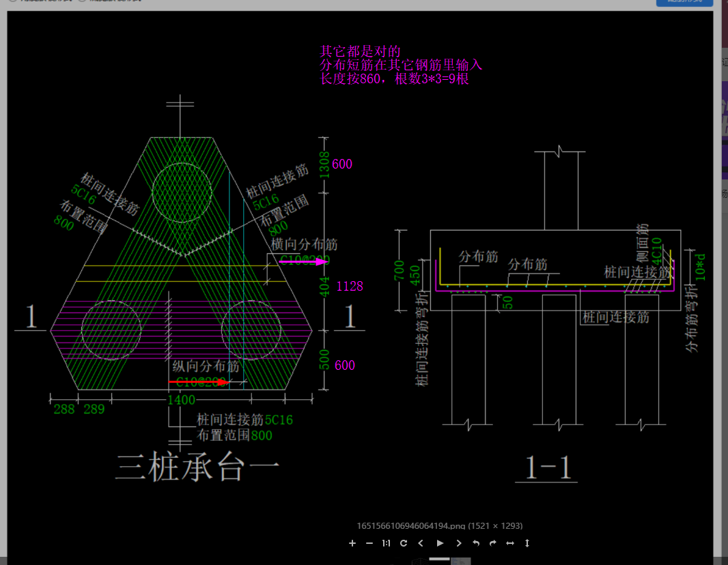The height and width of the screenshot is (565, 728).
Task: Go to the previous image
Action: coord(421,543)
